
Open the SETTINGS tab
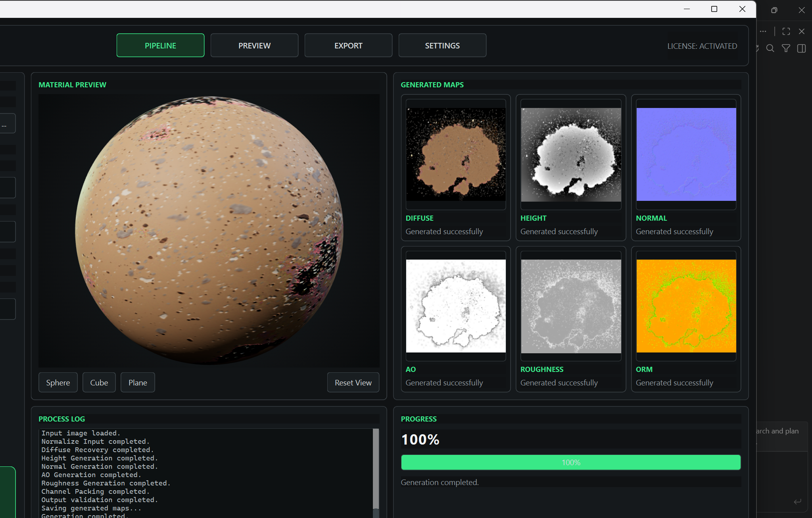(x=442, y=45)
